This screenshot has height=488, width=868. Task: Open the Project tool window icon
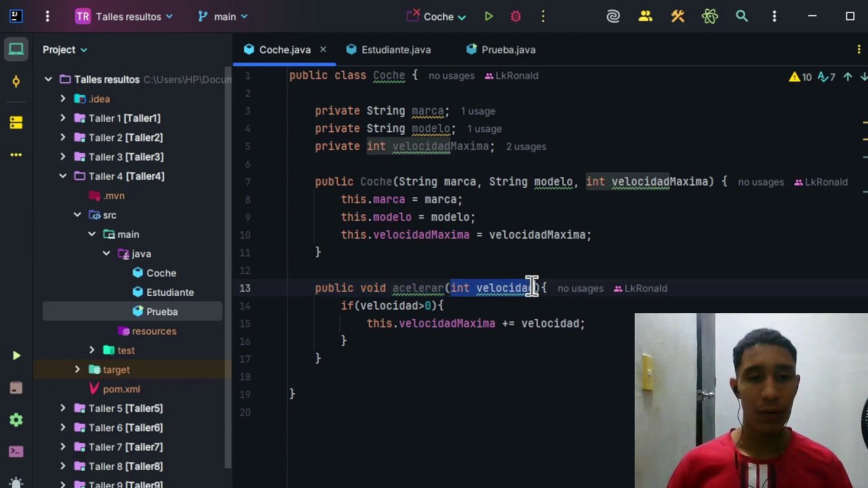(16, 49)
